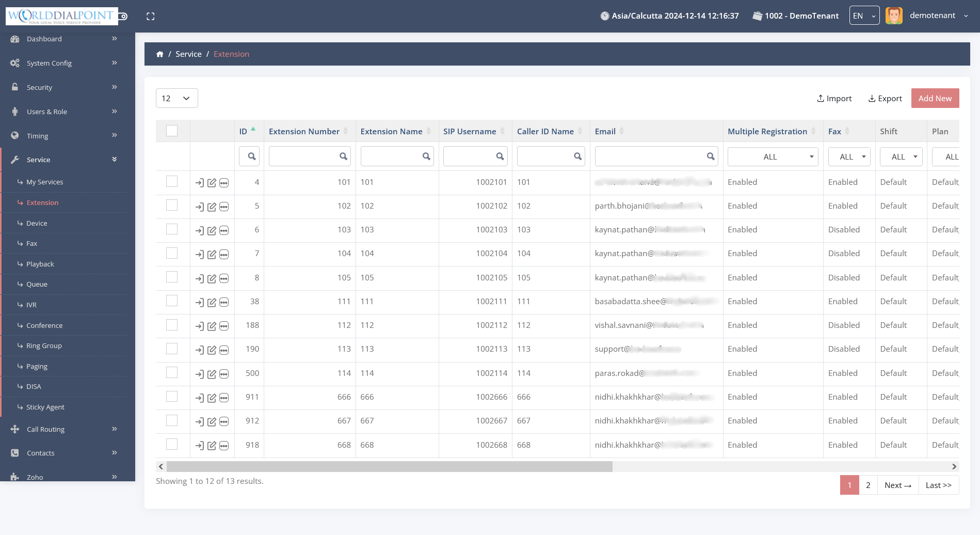Open the EN language selector

864,16
